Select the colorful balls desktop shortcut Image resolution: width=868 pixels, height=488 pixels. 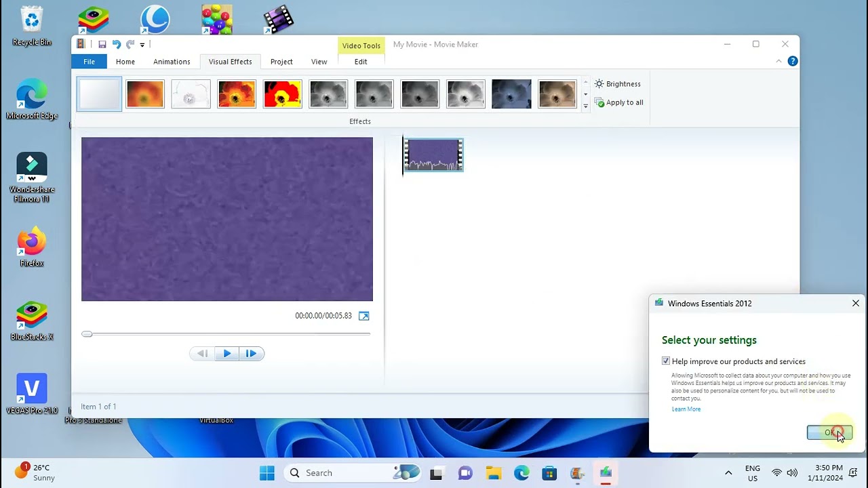coord(217,19)
